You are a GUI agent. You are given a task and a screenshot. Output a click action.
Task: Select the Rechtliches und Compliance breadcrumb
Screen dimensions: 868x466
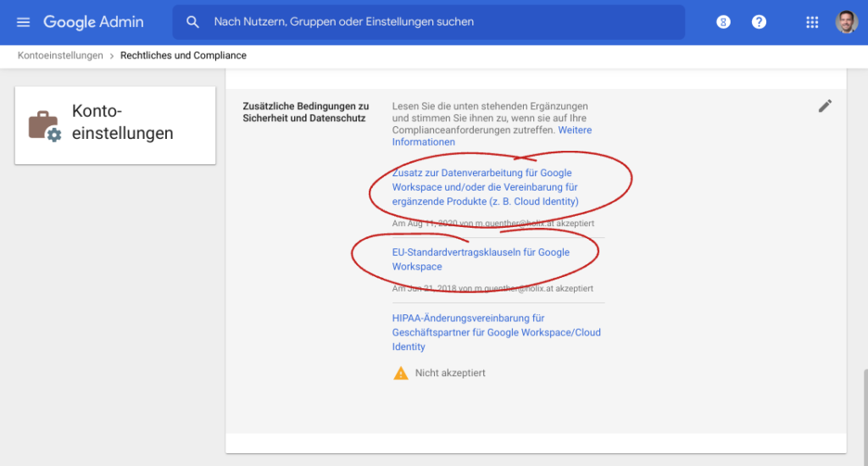pos(183,56)
